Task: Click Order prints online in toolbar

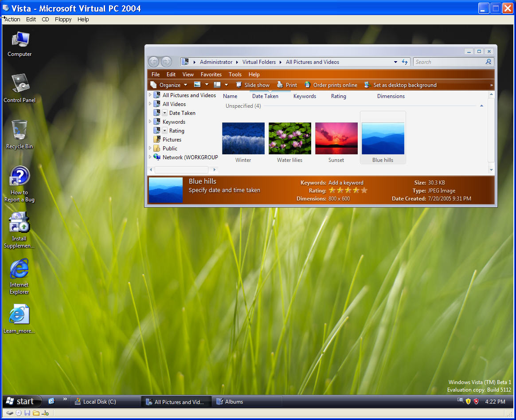Action: point(331,85)
